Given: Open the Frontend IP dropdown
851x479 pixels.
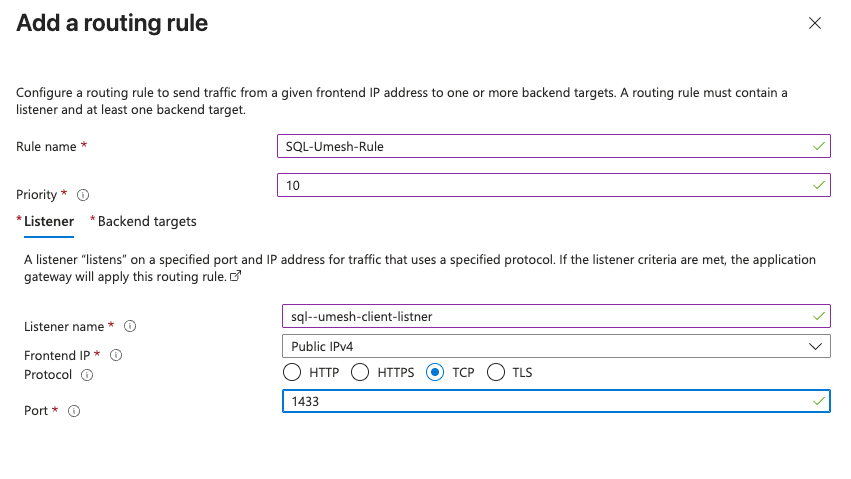Looking at the screenshot, I should (555, 345).
